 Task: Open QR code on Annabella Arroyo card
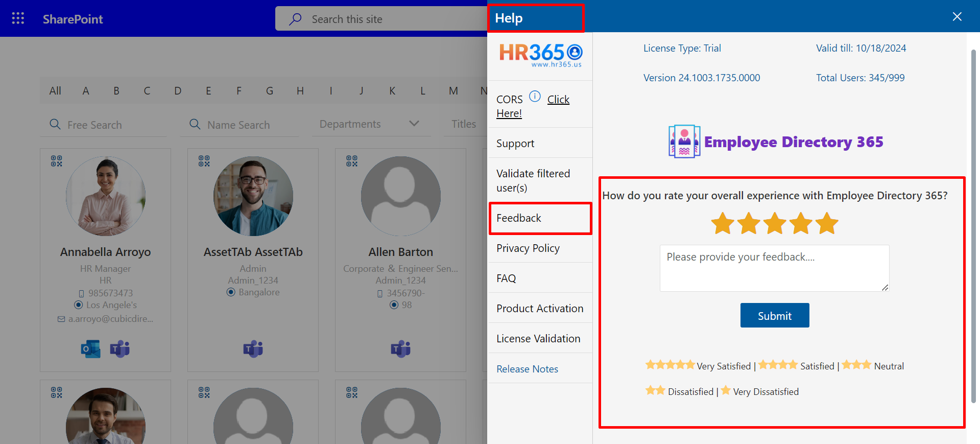[57, 161]
